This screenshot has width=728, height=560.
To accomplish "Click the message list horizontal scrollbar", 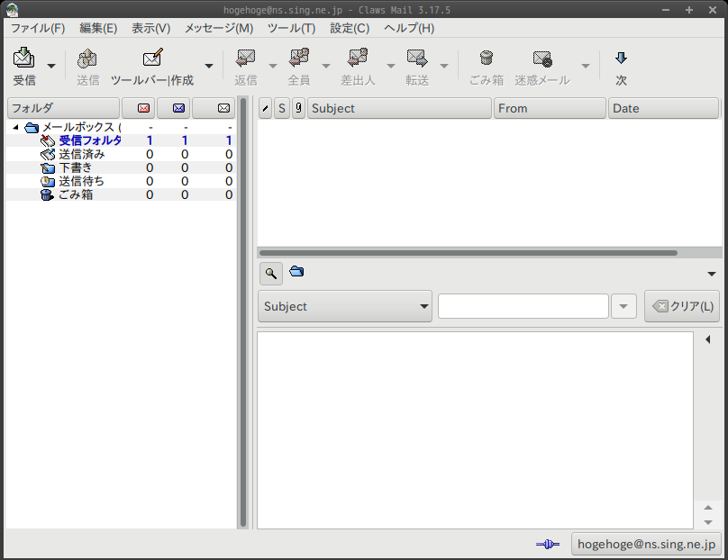I will click(x=468, y=253).
